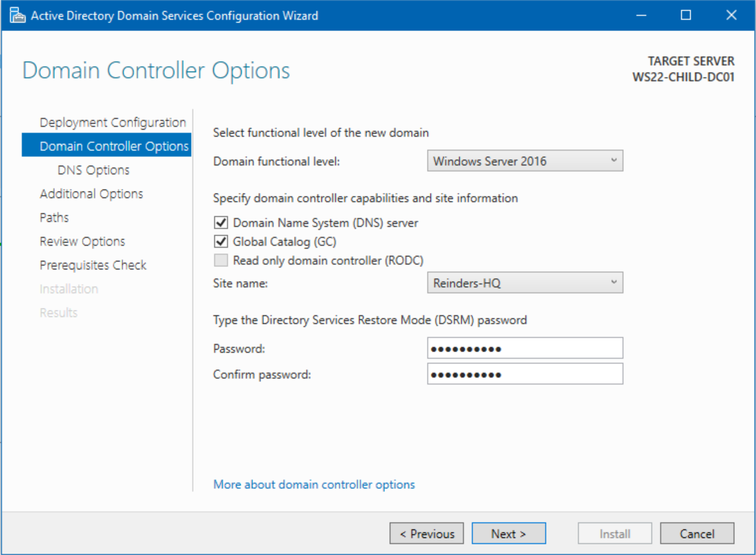Uncheck Domain Name System (DNS) server
Screen dimensions: 756x555
[221, 223]
